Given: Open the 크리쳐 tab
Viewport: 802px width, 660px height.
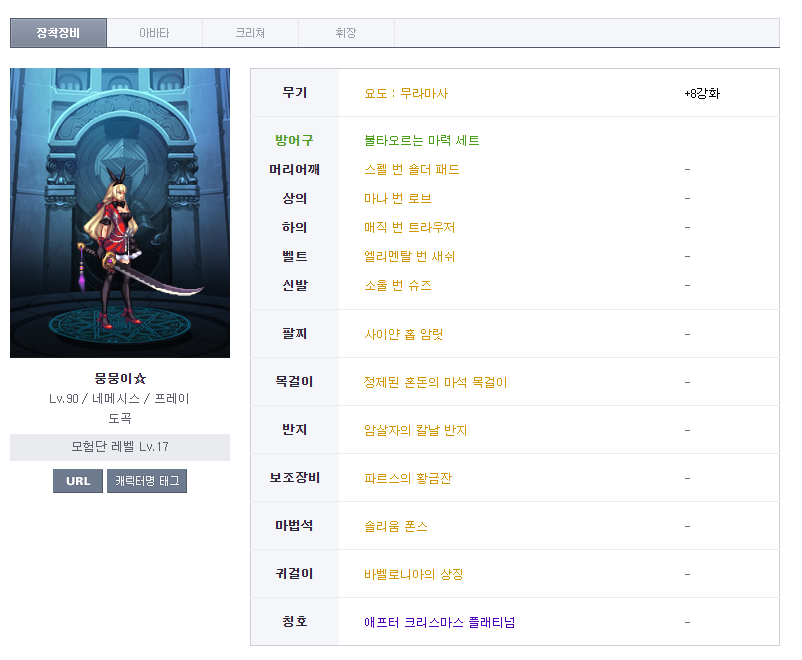Looking at the screenshot, I should tap(251, 33).
